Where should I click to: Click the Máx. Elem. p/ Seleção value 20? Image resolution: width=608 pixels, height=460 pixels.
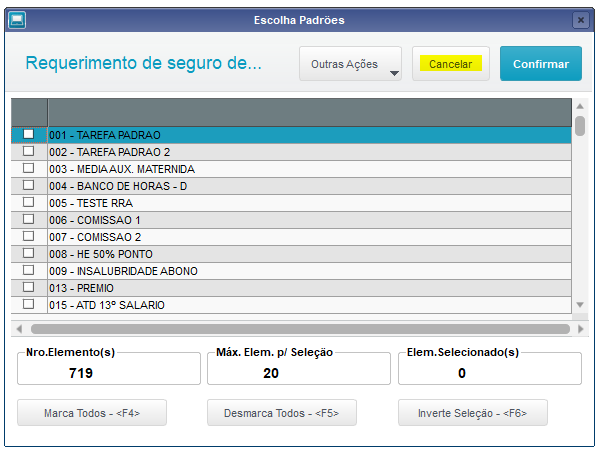coord(271,373)
